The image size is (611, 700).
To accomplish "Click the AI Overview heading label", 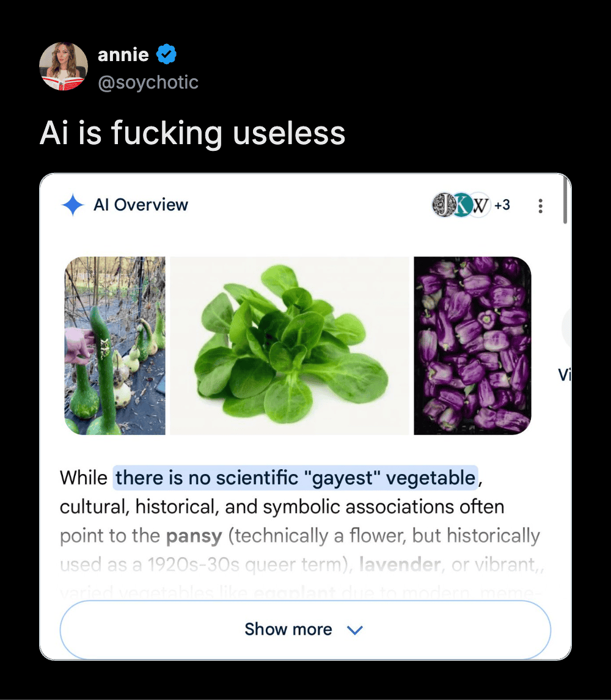I will (x=141, y=205).
